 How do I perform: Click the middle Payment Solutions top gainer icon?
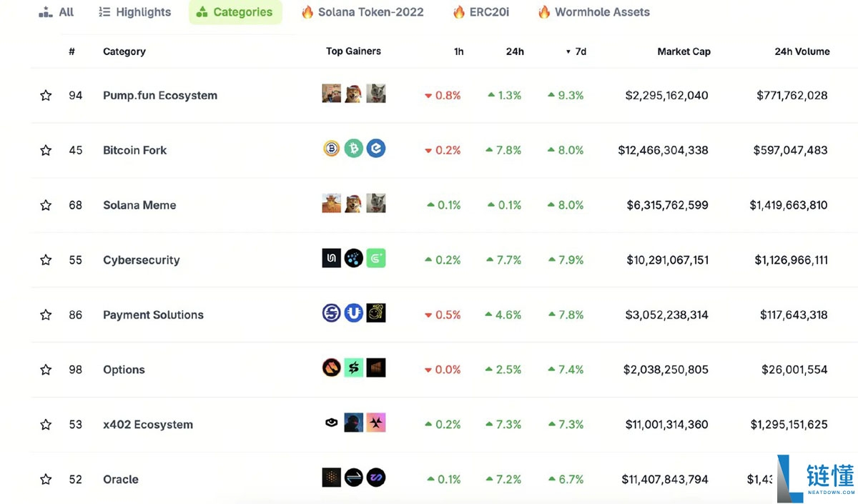353,313
